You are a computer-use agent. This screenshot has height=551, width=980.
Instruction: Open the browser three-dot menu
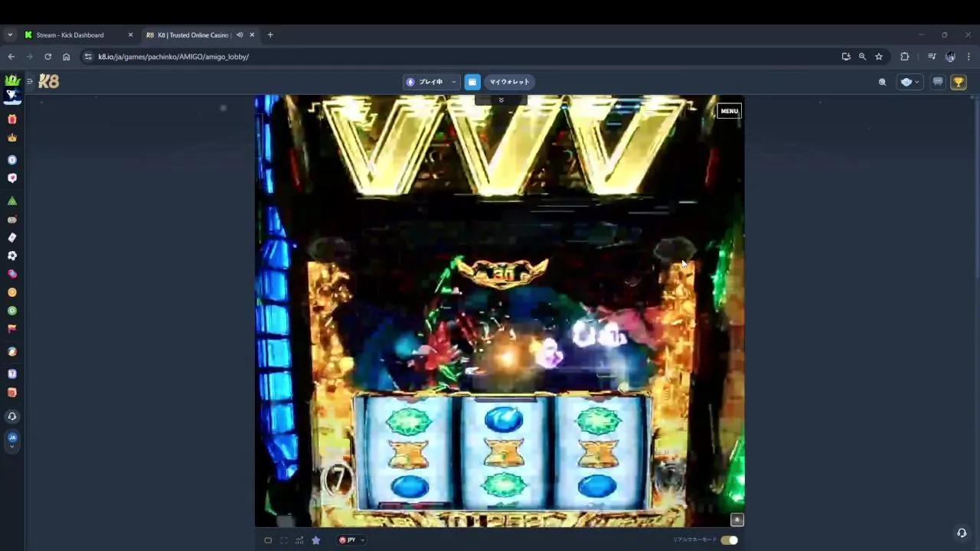[x=969, y=57]
